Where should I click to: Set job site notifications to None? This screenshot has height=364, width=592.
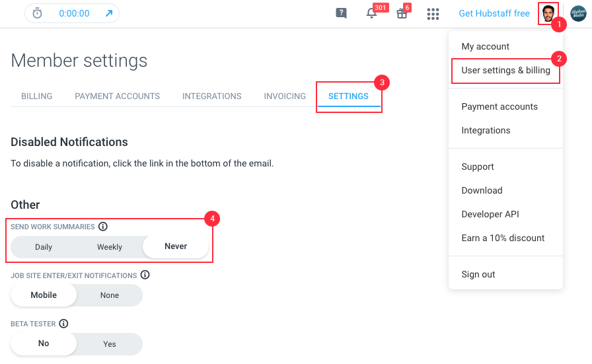point(110,295)
